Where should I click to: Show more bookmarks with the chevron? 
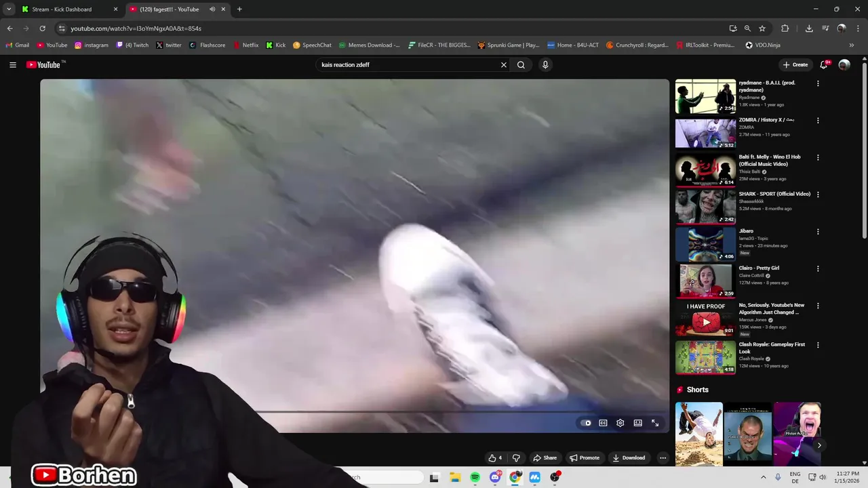coord(852,45)
